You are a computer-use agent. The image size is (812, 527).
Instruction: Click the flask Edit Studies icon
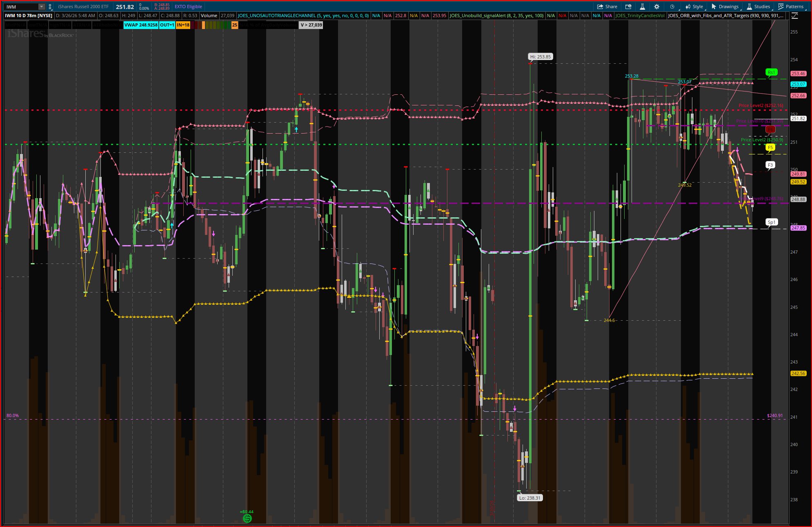coord(642,7)
